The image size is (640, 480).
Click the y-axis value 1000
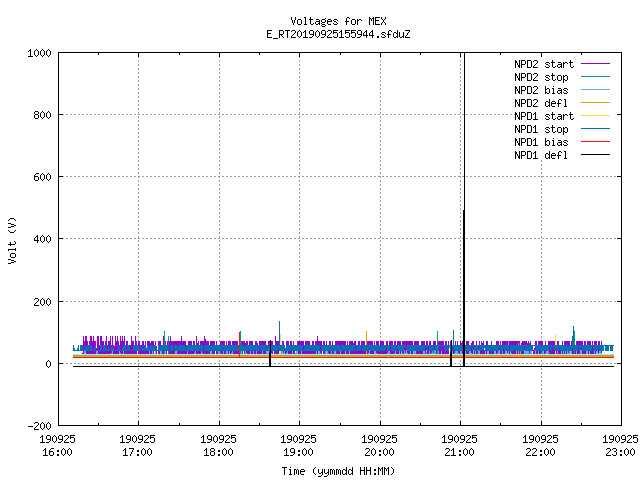pyautogui.click(x=39, y=53)
